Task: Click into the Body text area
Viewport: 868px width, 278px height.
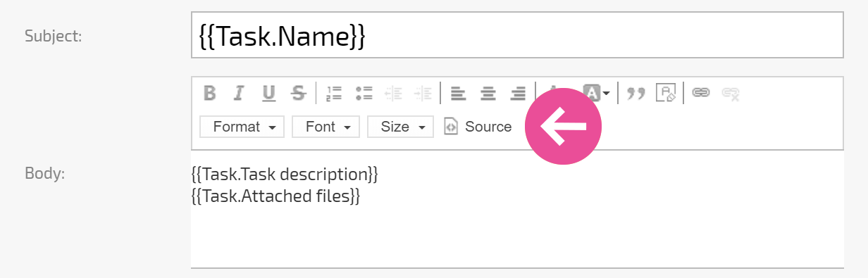Action: 517,209
